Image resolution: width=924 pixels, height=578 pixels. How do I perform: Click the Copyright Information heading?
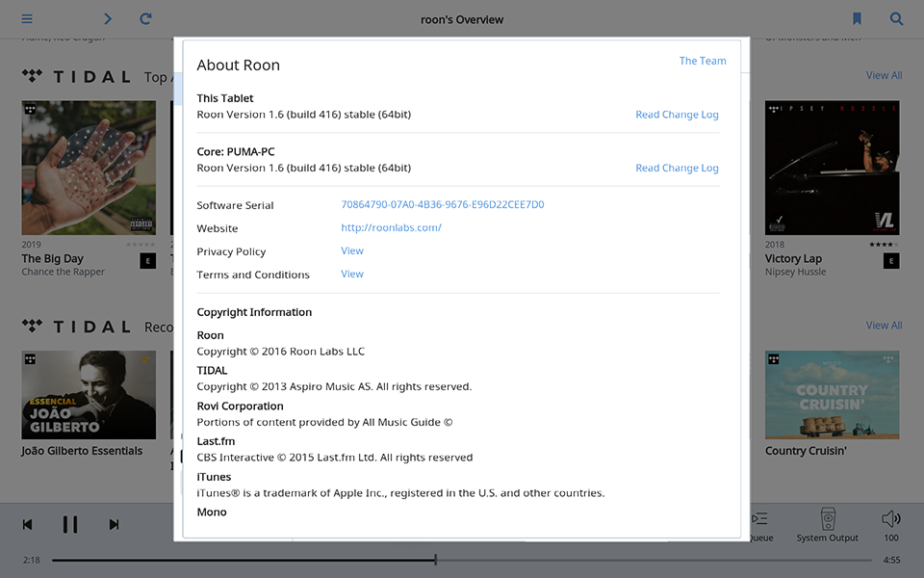click(254, 312)
